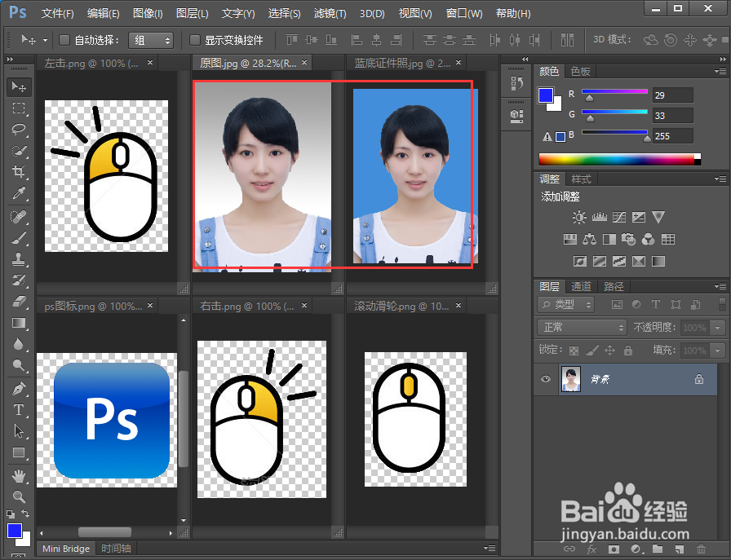
Task: Hide the 背景 layer
Action: coord(545,379)
